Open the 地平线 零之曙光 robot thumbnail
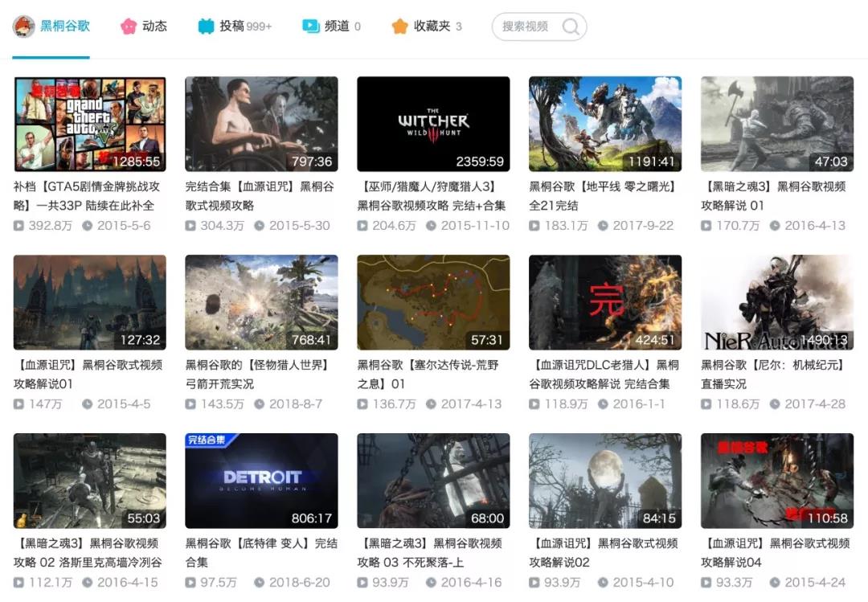 [x=605, y=124]
